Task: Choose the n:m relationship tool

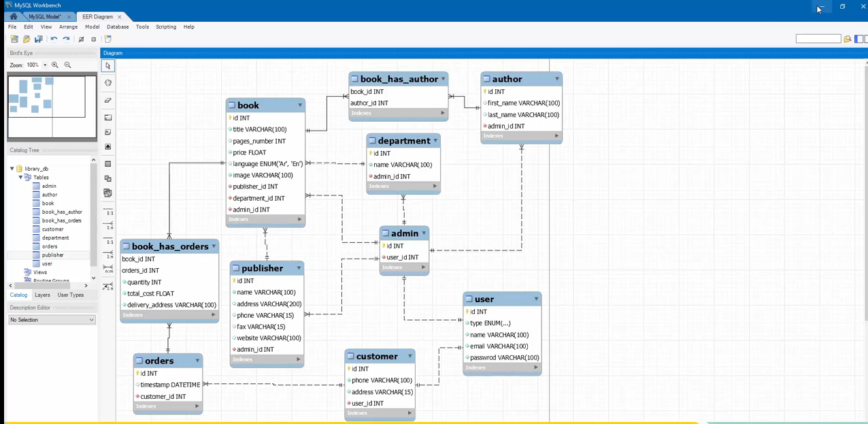Action: point(108,270)
